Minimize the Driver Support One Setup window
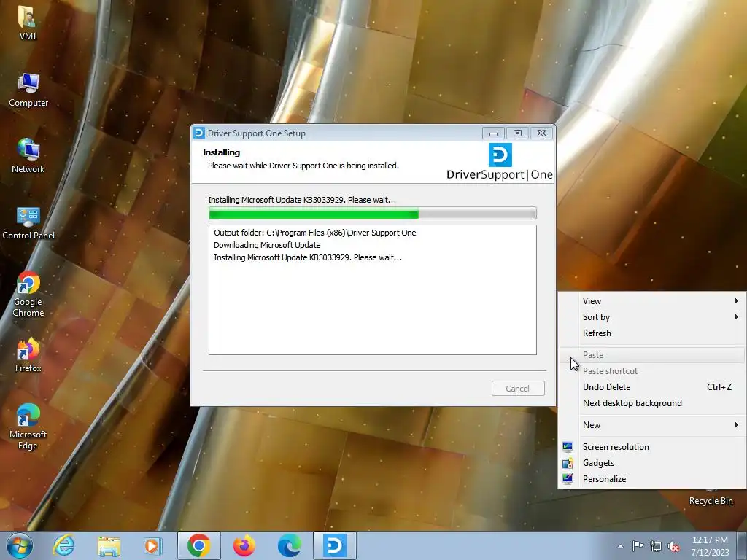The height and width of the screenshot is (560, 747). [493, 133]
